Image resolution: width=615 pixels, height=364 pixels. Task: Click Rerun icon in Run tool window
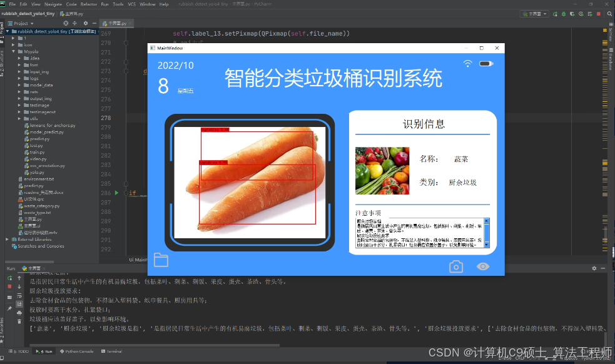tap(9, 278)
